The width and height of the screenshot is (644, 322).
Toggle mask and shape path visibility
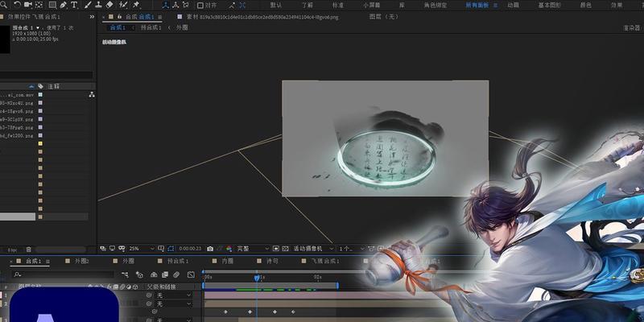(x=171, y=249)
